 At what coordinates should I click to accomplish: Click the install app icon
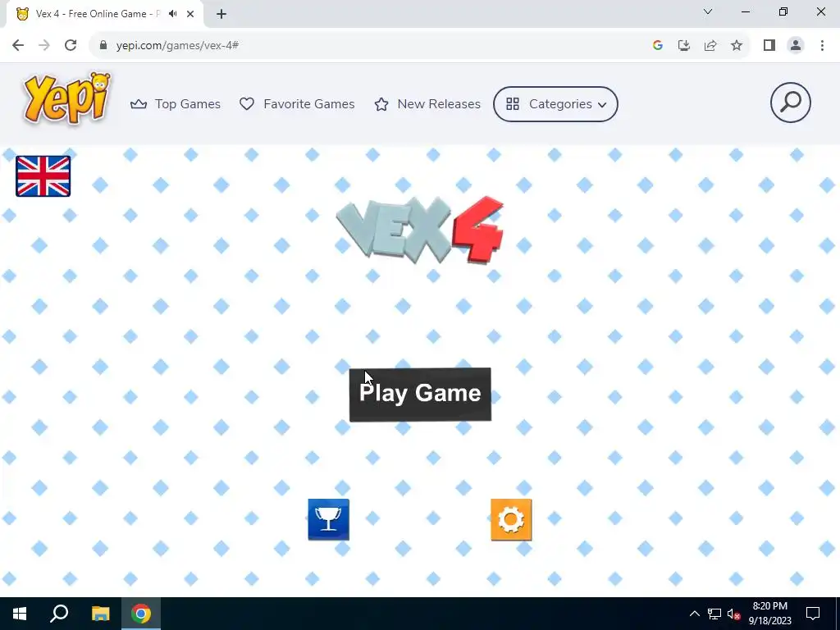[684, 46]
